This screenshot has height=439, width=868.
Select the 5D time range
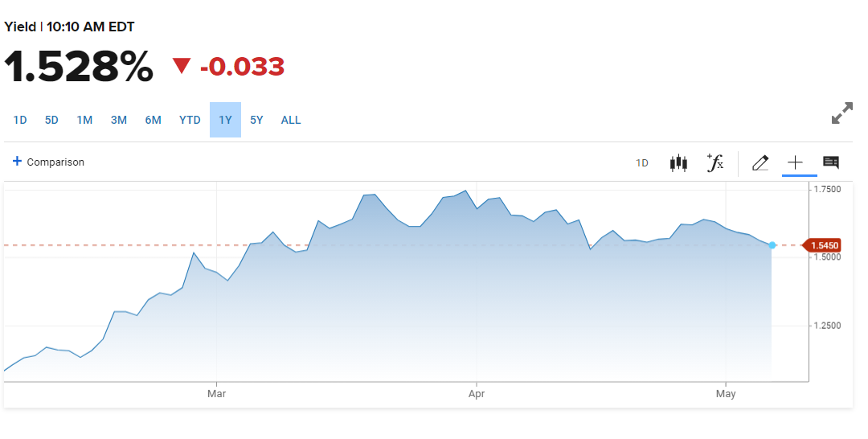[51, 120]
